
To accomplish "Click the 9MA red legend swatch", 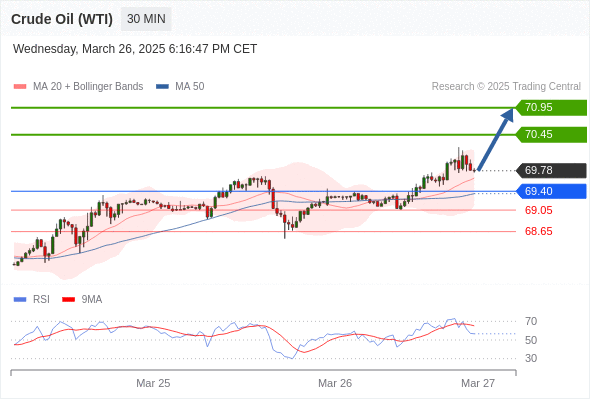I will 68,300.
